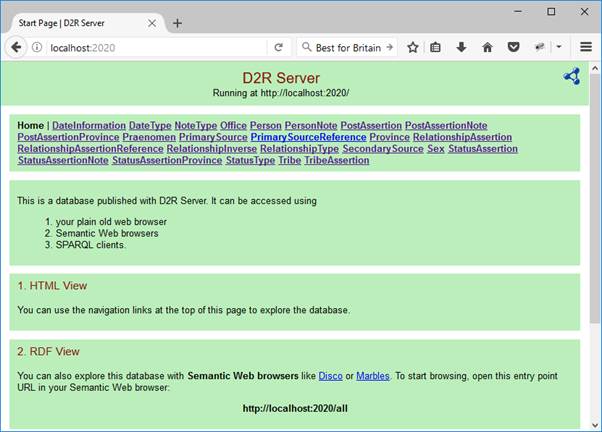
Task: Open search engine dropdown in search box
Action: [306, 47]
